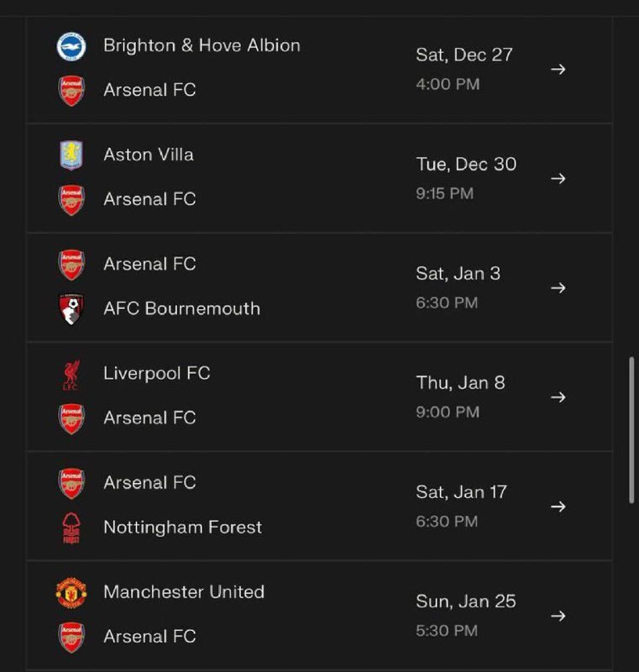
Task: Click the Liverpool FC liver bird crest
Action: pyautogui.click(x=71, y=374)
